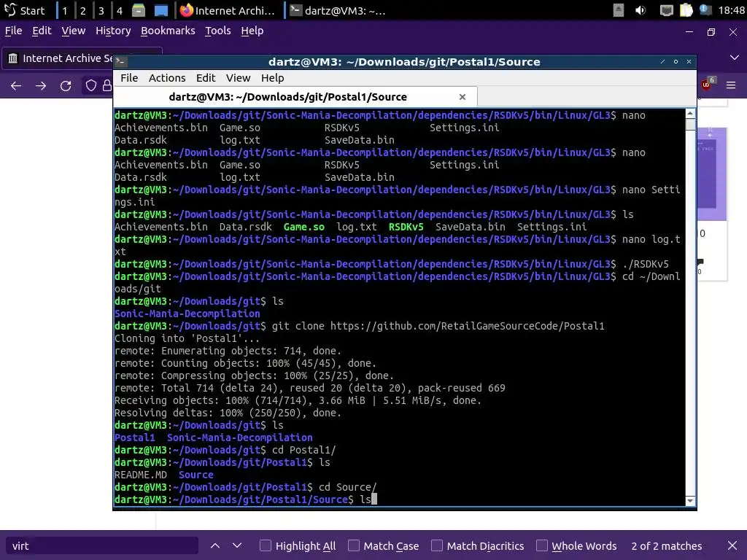The width and height of the screenshot is (747, 560).
Task: Find next match arrow
Action: 237,545
